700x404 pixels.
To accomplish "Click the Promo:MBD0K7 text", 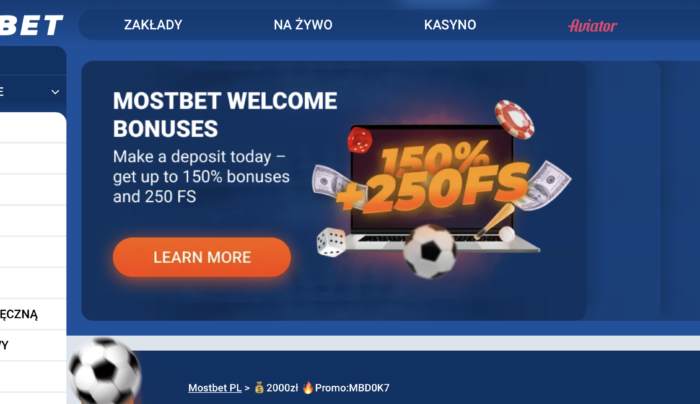I will (x=352, y=388).
